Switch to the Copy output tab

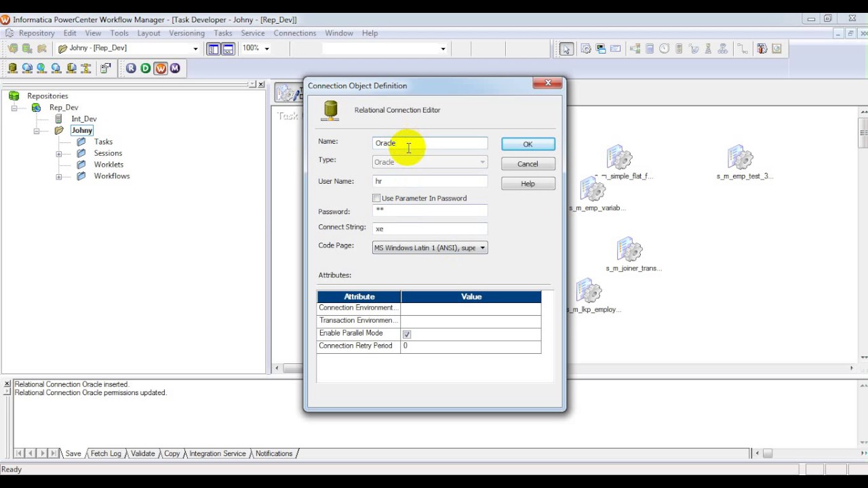[172, 453]
